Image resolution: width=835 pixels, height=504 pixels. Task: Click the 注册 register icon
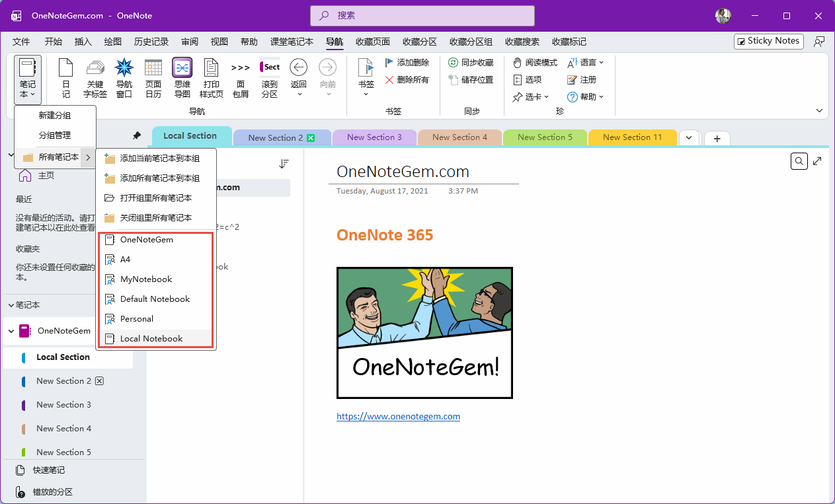(x=582, y=80)
